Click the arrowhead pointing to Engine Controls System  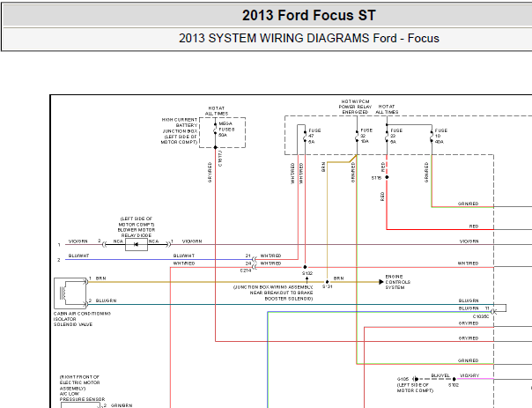pyautogui.click(x=381, y=282)
